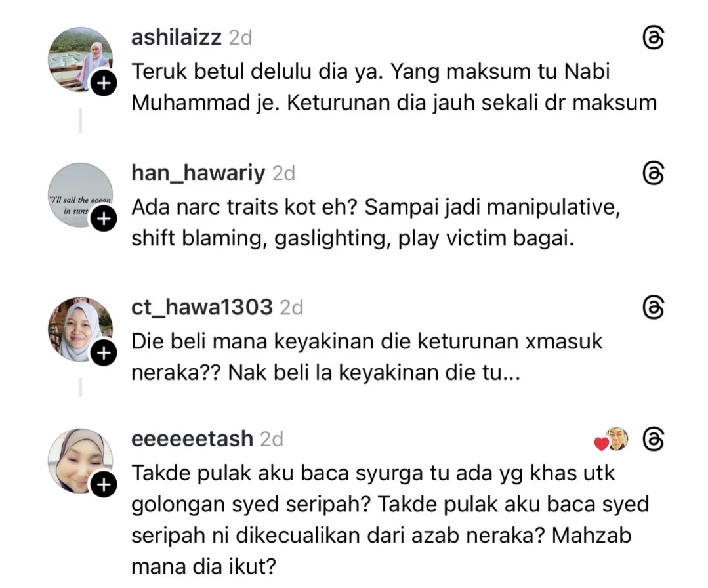Follow eeeeeetash using the plus badge
This screenshot has height=588, width=708.
(104, 484)
